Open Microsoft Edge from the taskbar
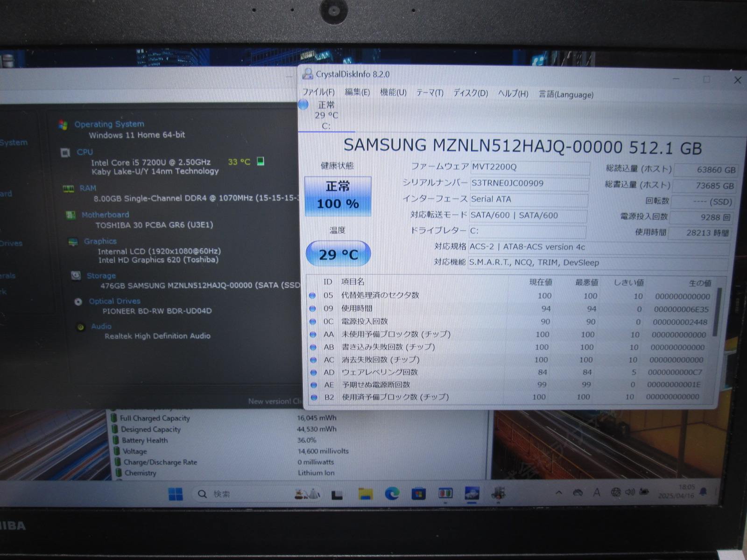Screen dimensions: 747x560 point(392,493)
